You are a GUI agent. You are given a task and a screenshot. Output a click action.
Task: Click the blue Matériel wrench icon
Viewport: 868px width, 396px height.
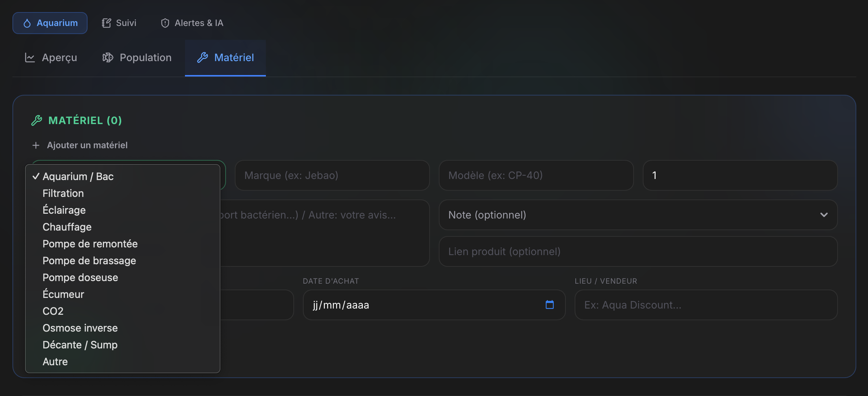point(203,57)
